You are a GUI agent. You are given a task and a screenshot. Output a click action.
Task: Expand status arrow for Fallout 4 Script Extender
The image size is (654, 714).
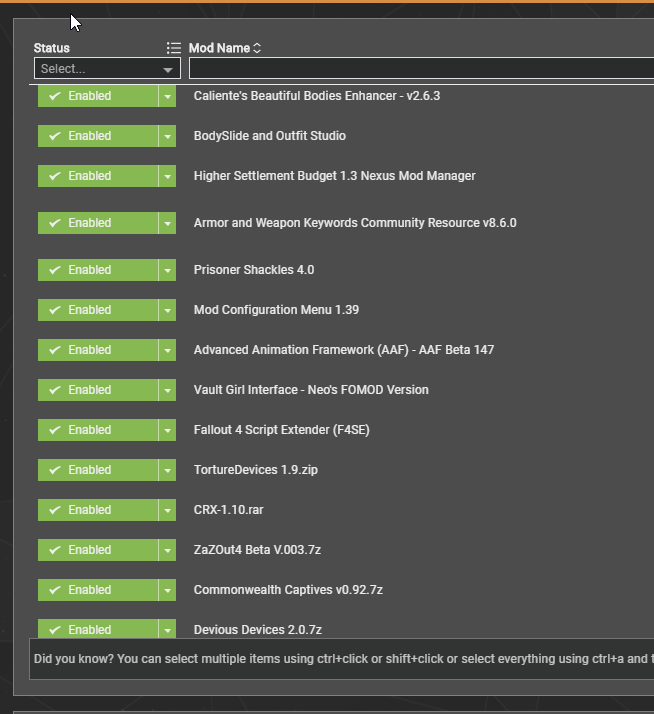[167, 430]
